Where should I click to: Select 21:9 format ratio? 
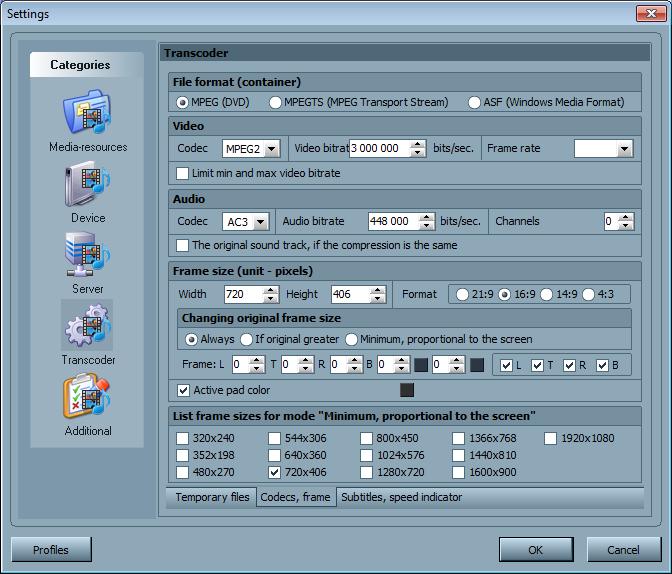[x=462, y=295]
